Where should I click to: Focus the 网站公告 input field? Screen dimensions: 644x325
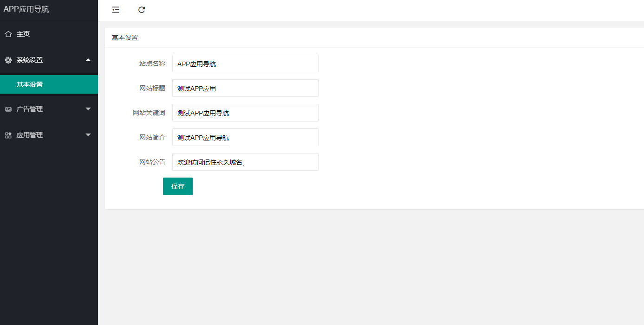(x=245, y=162)
